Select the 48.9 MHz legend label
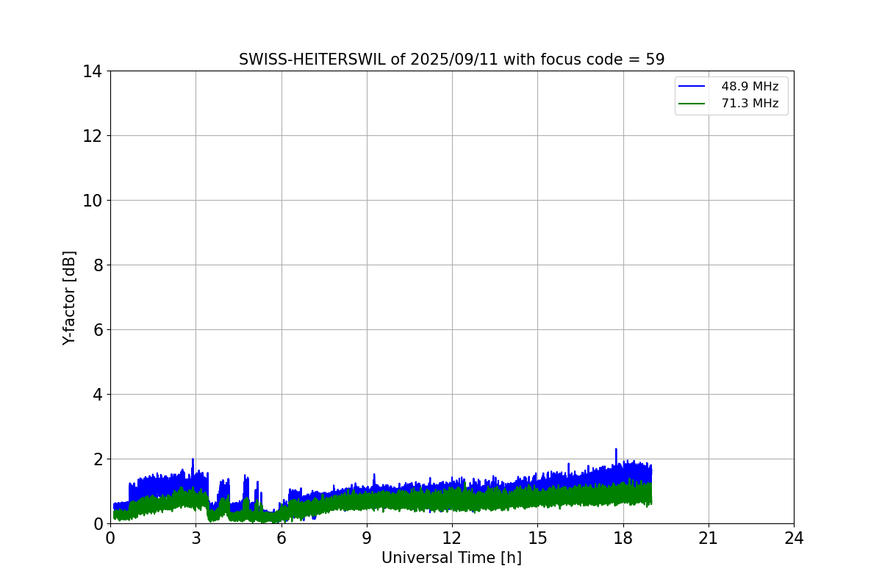This screenshot has width=882, height=588. coord(750,87)
